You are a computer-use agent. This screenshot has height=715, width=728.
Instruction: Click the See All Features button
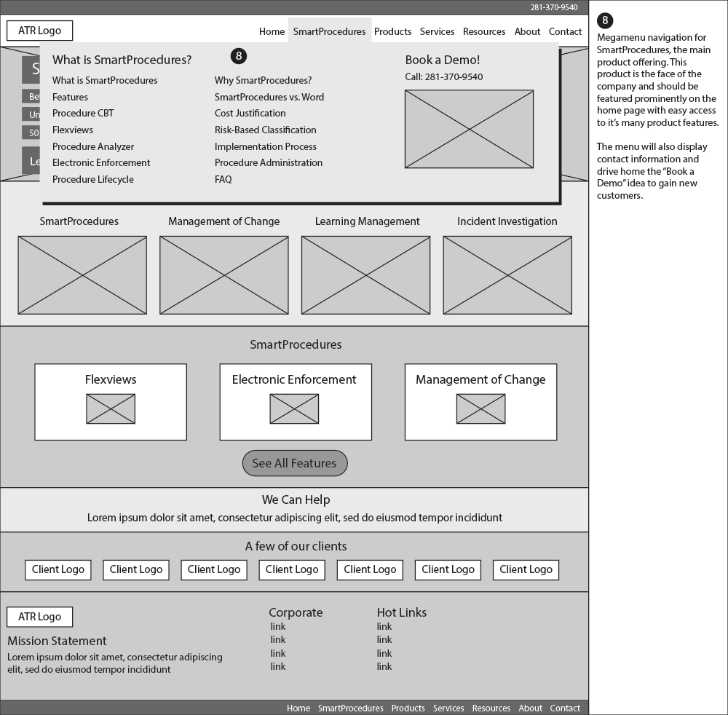click(294, 463)
